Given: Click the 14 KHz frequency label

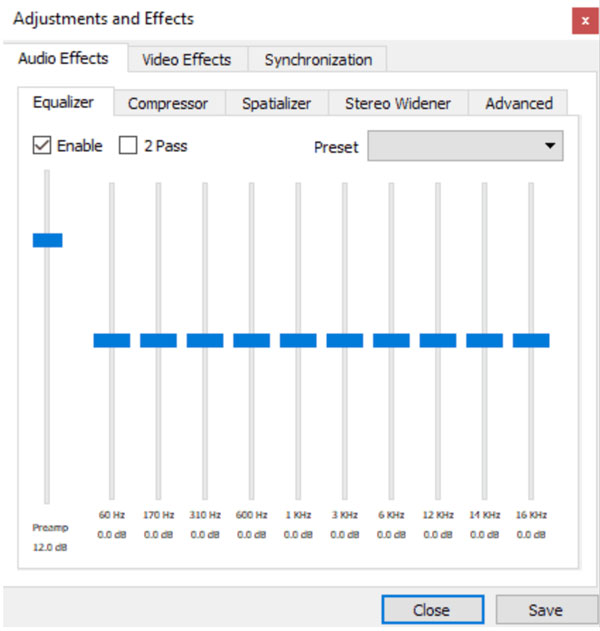Looking at the screenshot, I should point(485,515).
